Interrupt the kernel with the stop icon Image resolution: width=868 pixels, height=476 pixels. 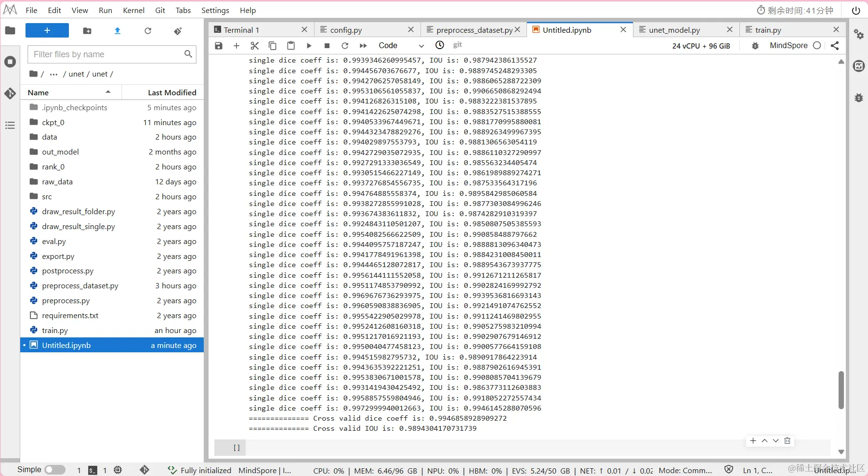click(x=327, y=45)
